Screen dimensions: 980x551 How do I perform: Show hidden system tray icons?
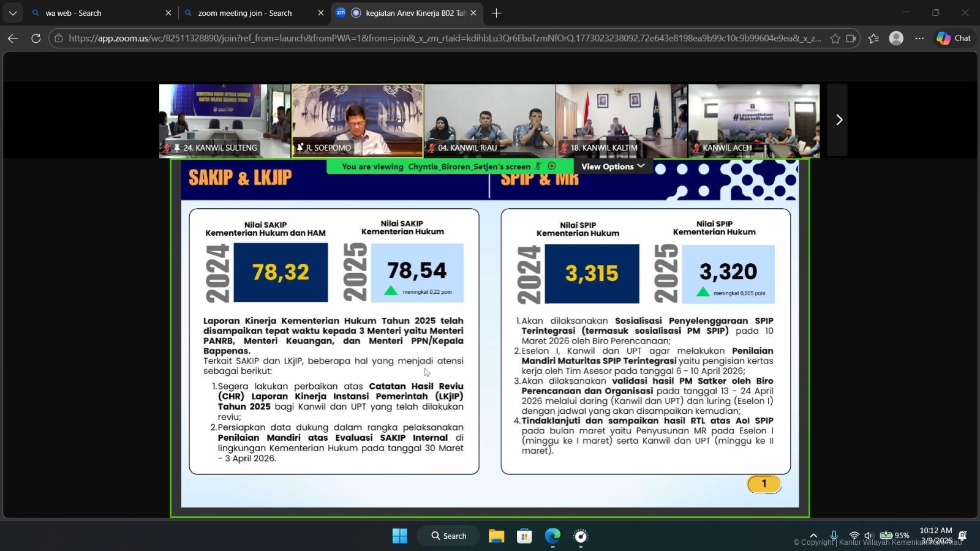(813, 536)
